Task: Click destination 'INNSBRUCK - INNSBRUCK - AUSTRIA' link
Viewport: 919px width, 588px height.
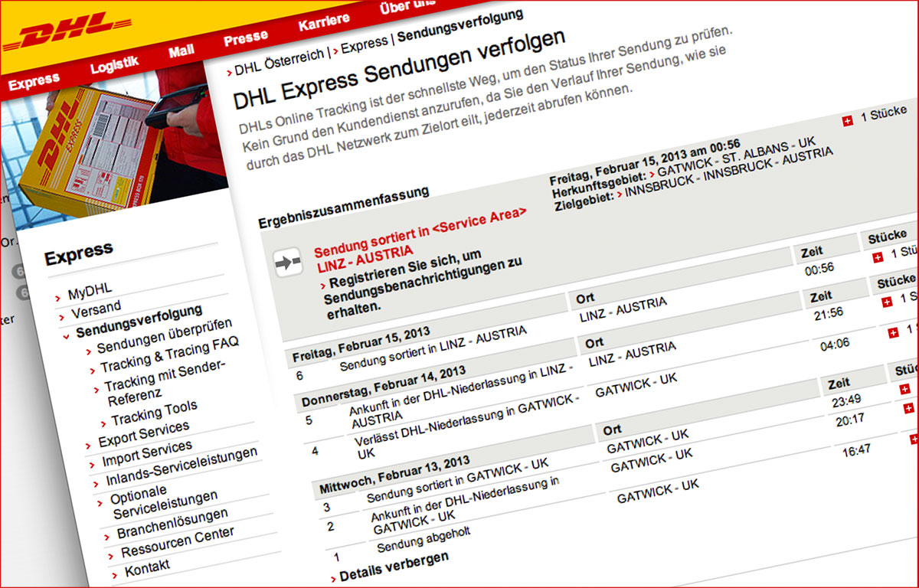Action: click(x=729, y=172)
